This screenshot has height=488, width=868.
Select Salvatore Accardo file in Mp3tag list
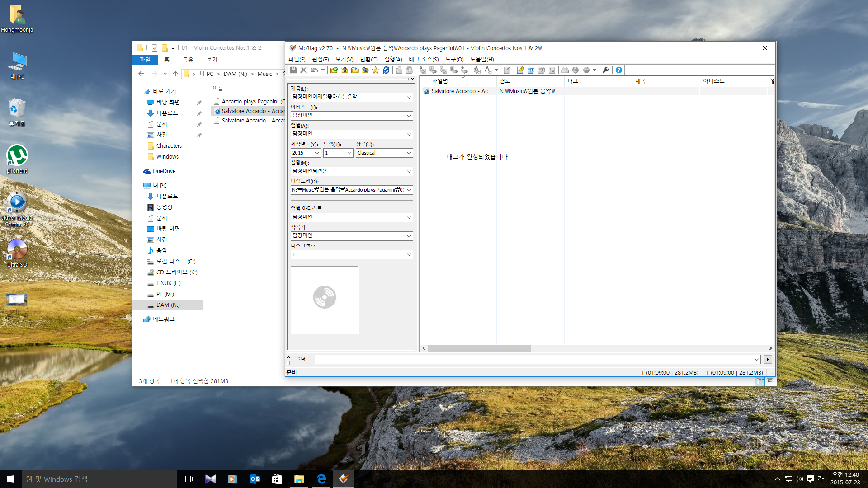tap(461, 91)
